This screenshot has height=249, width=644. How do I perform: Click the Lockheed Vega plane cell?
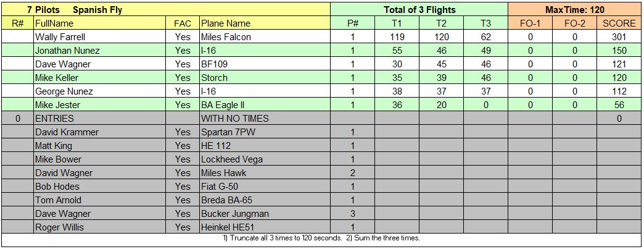point(265,159)
